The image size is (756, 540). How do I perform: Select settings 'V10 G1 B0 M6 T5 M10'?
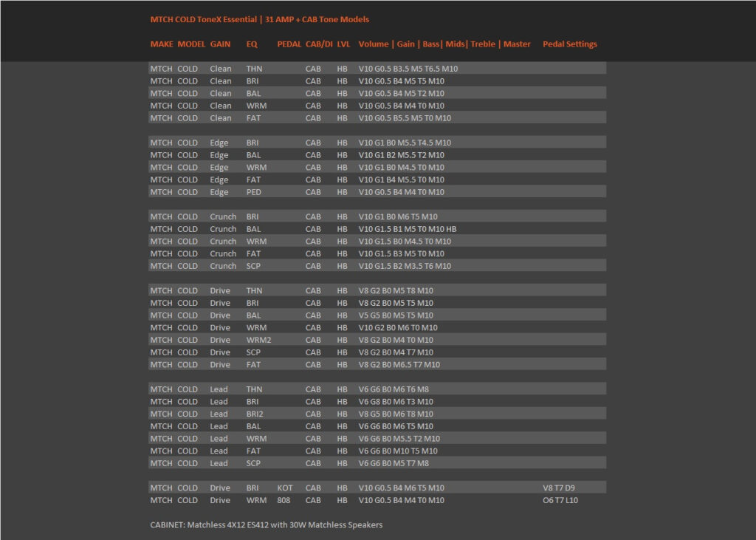coord(398,216)
